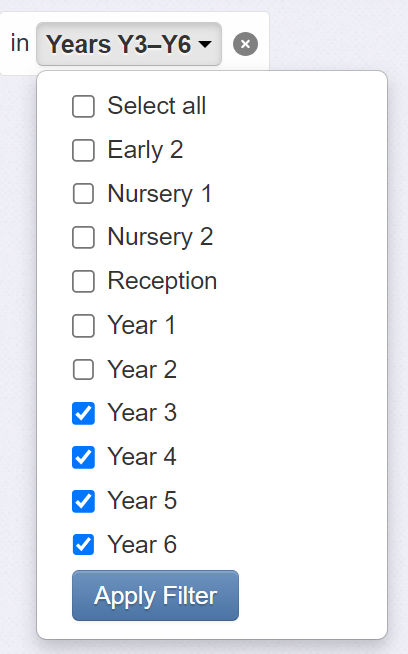This screenshot has width=408, height=654.
Task: Click the Select all label text
Action: tap(156, 106)
